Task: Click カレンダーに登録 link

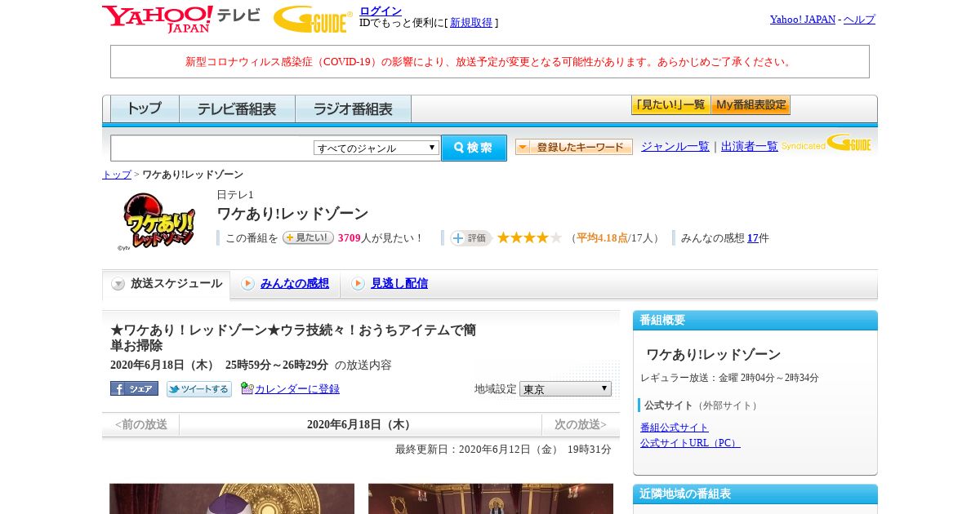Action: coord(297,389)
